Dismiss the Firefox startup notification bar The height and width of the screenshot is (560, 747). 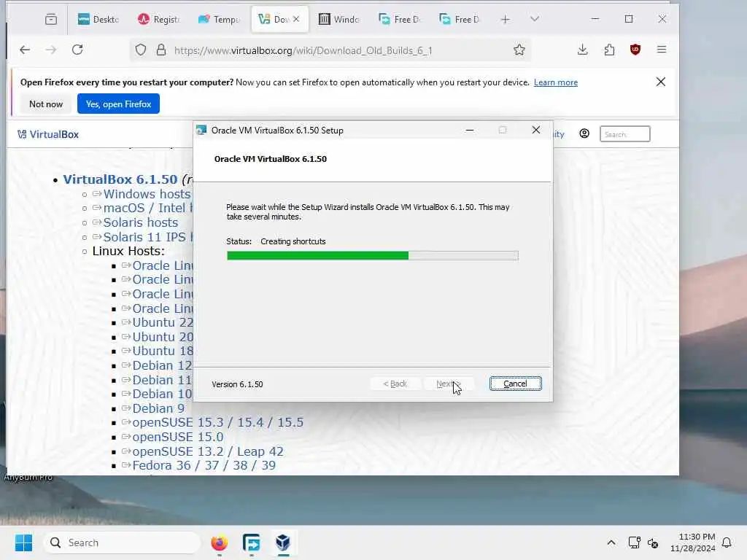(x=660, y=82)
